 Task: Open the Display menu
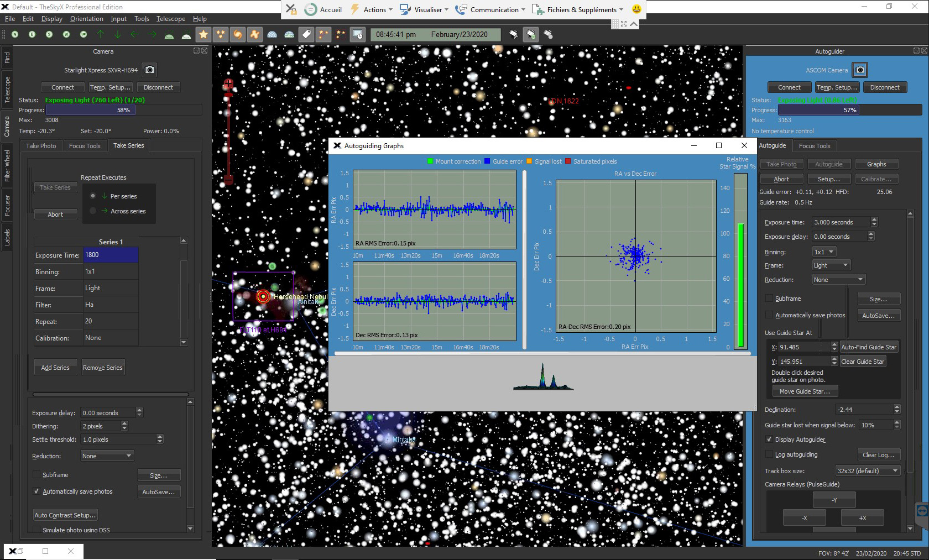point(51,18)
